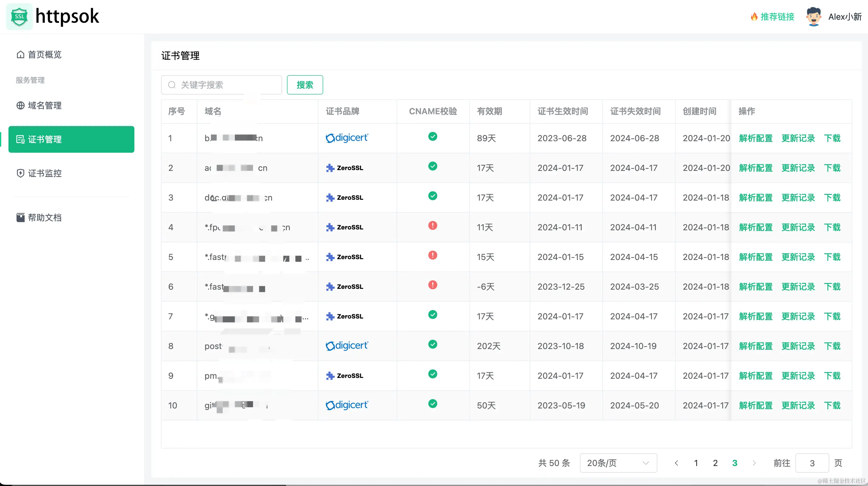
Task: Click 解析配置 in row 10
Action: (755, 405)
